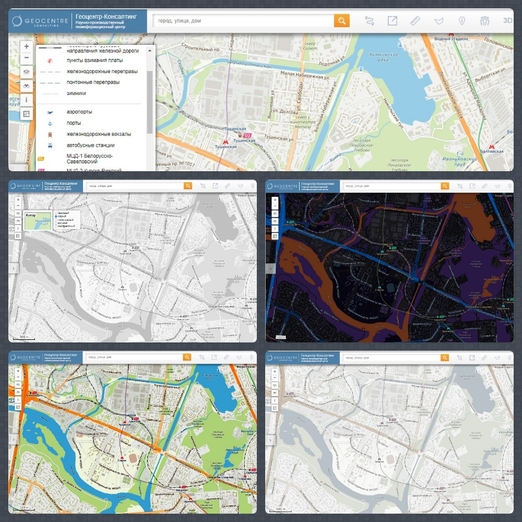Switch top map to 3D mode
Image resolution: width=522 pixels, height=522 pixels.
(507, 21)
